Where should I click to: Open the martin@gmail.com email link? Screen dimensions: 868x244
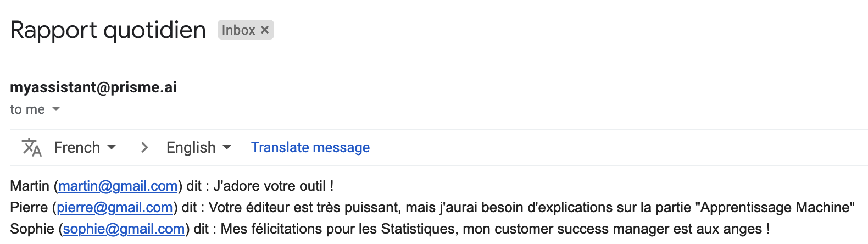click(x=118, y=186)
